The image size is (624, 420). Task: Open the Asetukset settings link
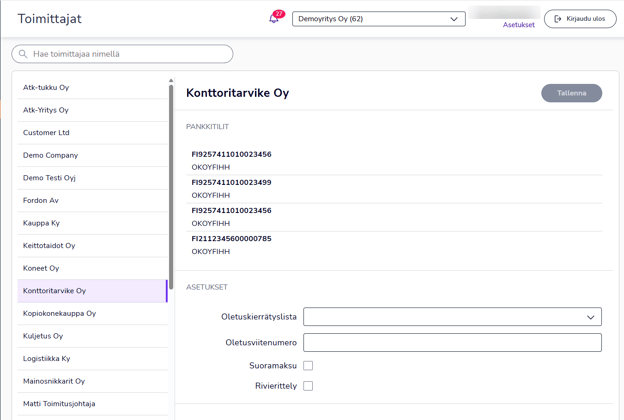click(x=518, y=25)
